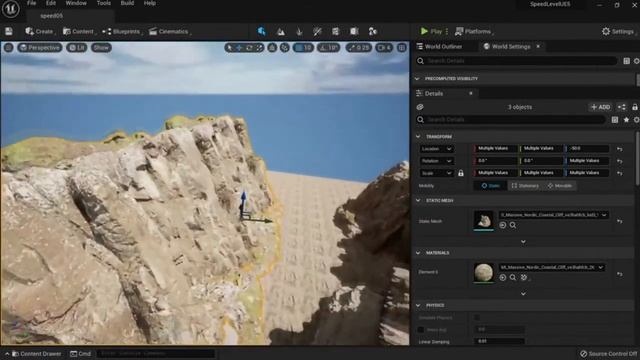Switch to World Outliner tab
Image resolution: width=640 pixels, height=360 pixels.
pos(439,47)
